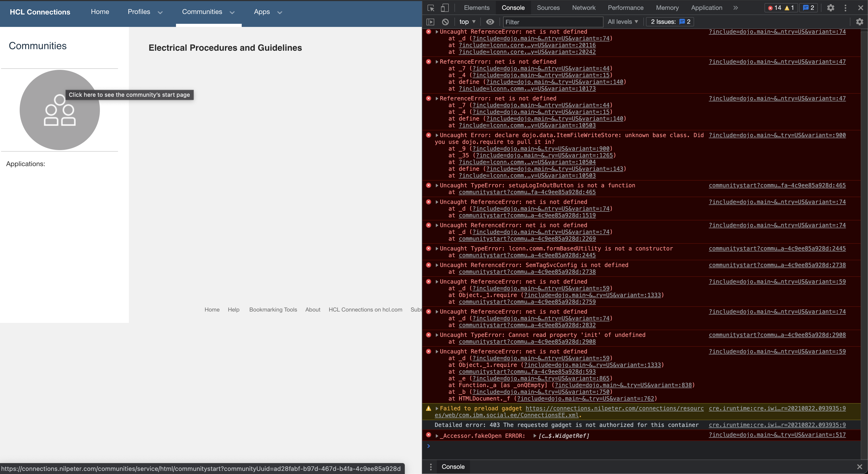
Task: Click the Communities sidebar heading
Action: pos(38,46)
